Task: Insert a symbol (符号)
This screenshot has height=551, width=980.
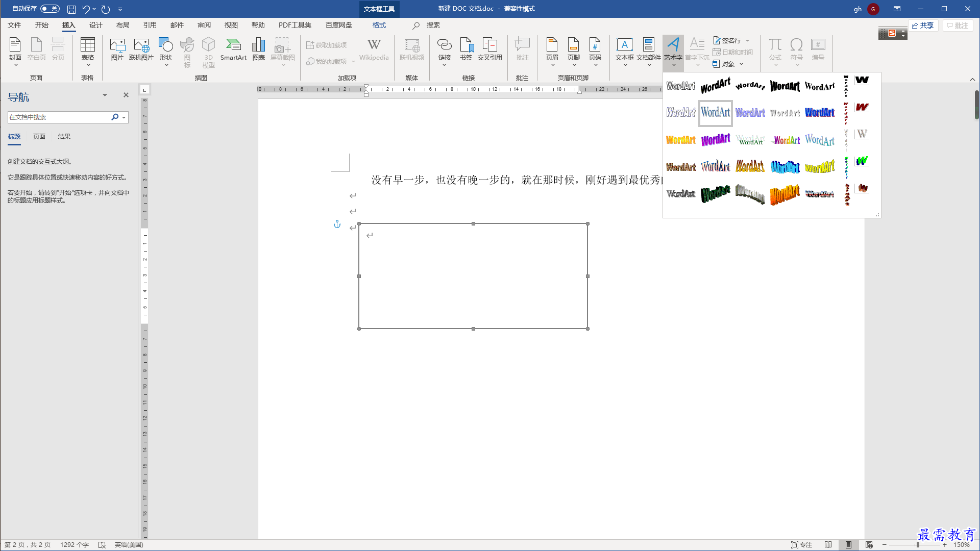Action: (x=797, y=52)
